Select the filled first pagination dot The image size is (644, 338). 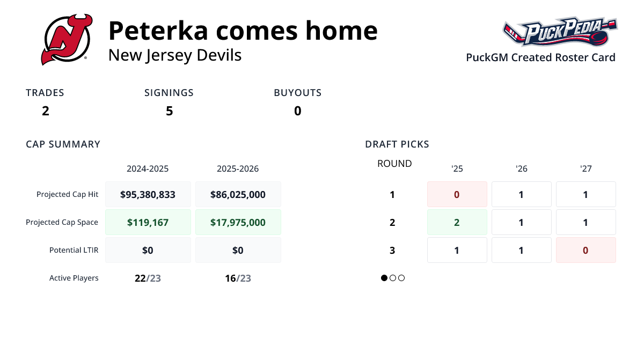[x=384, y=278]
